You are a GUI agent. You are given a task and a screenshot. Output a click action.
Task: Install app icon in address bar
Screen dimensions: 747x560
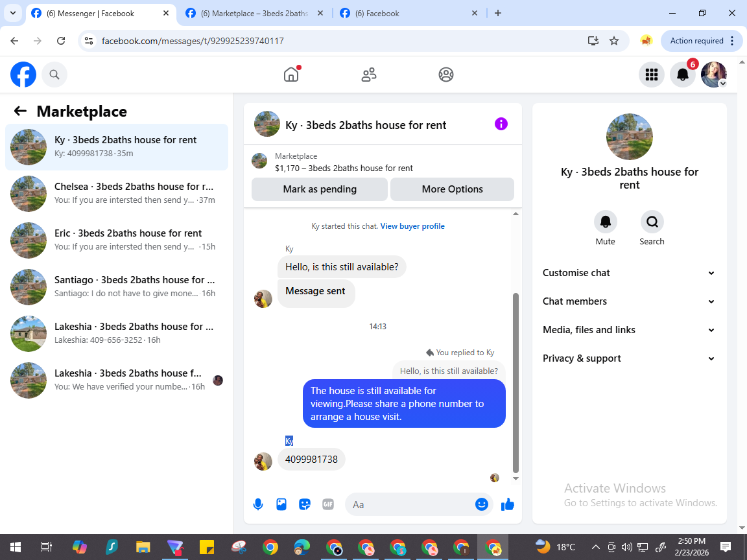[x=593, y=41]
